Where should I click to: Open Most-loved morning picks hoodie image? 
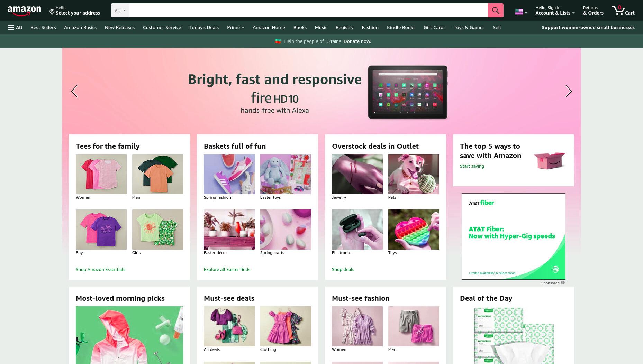(x=129, y=335)
